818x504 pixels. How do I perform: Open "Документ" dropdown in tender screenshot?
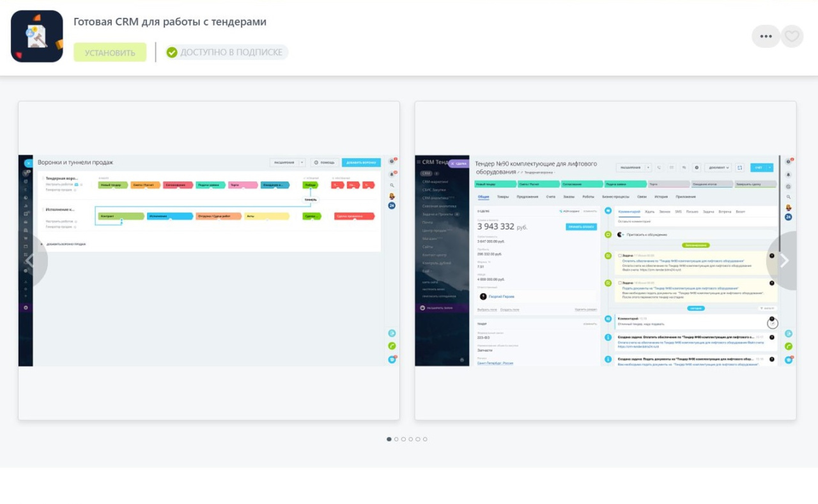click(x=718, y=167)
